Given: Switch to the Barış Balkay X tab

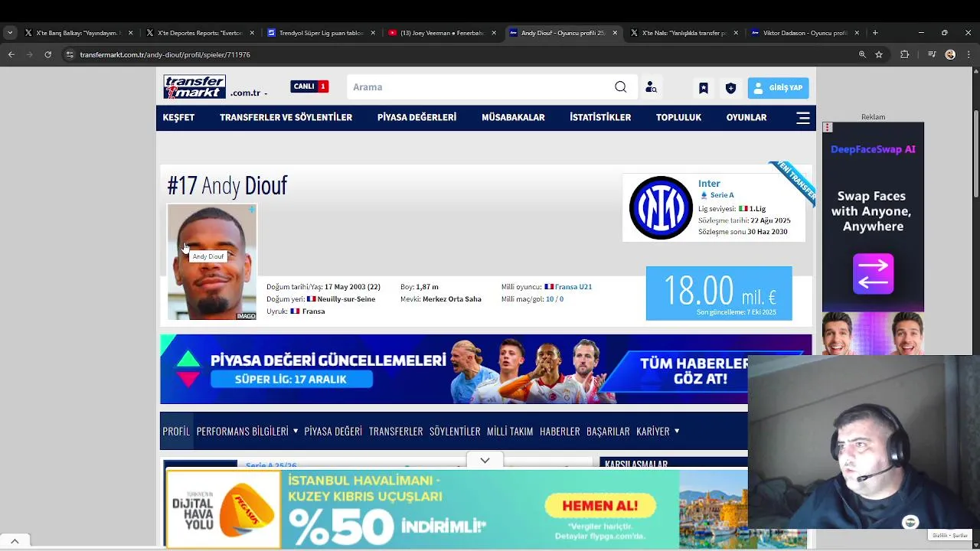Looking at the screenshot, I should [x=78, y=33].
